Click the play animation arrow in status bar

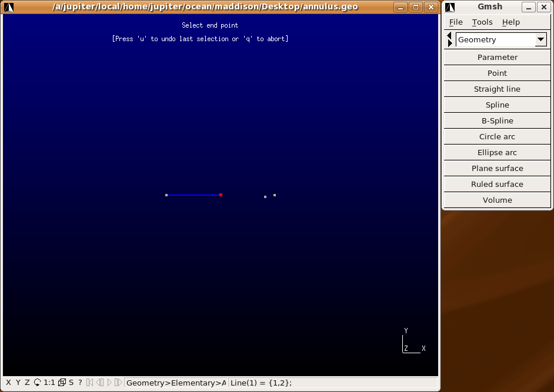[109, 383]
